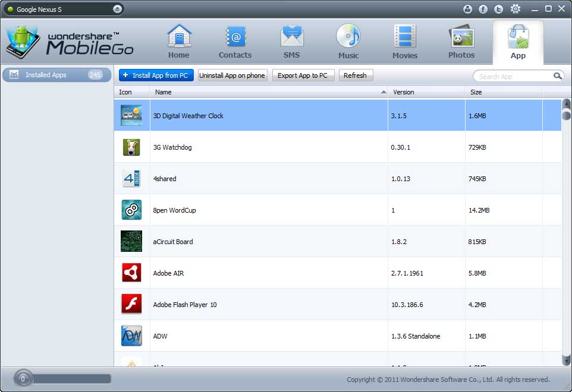Select the App tab
572x392 pixels.
pyautogui.click(x=518, y=42)
